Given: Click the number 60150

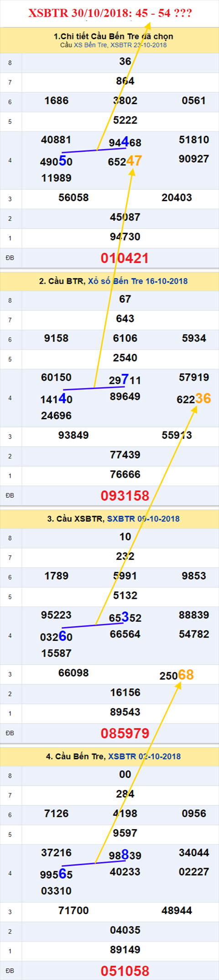Looking at the screenshot, I should 56,378.
